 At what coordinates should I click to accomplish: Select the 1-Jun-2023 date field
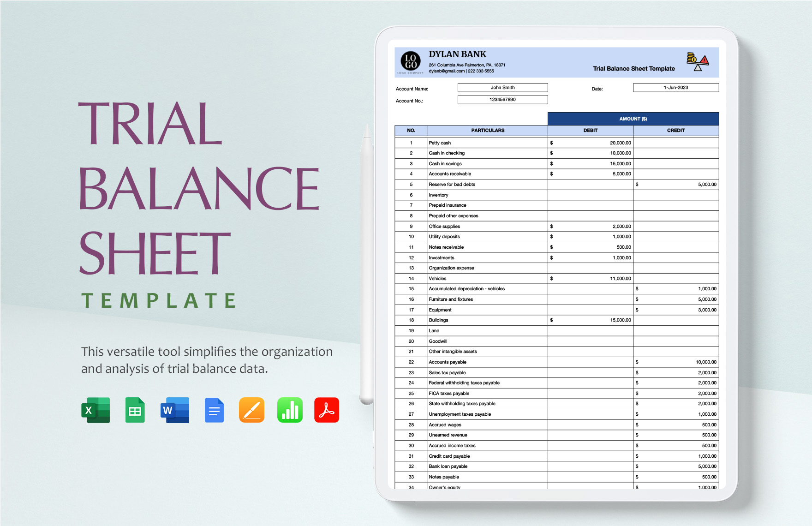click(x=675, y=87)
